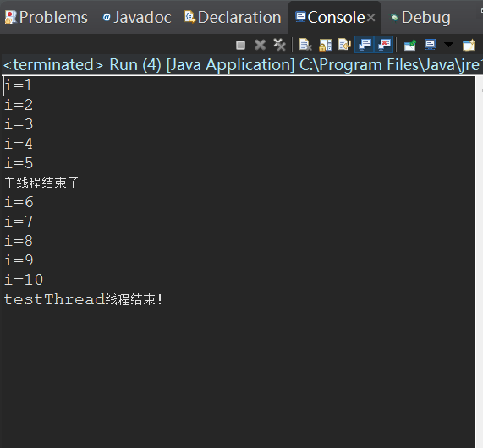The width and height of the screenshot is (483, 448).
Task: Click the Javadoc @ icon
Action: tap(107, 17)
